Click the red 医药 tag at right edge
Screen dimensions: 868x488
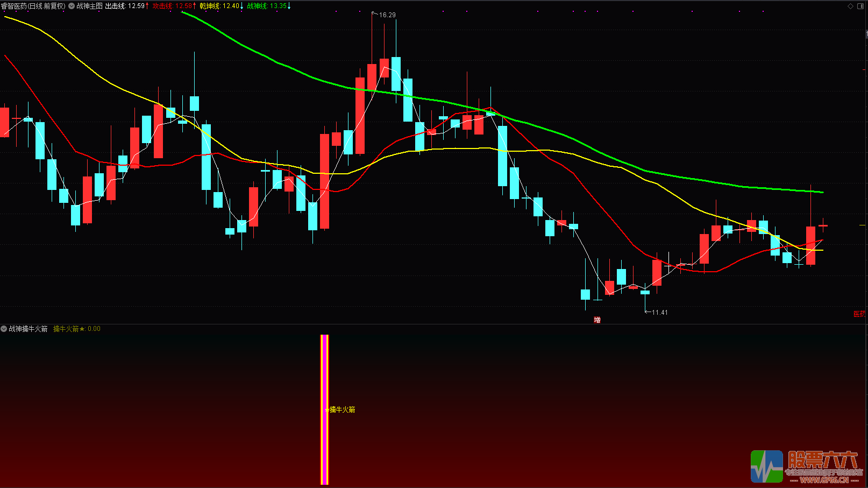859,314
